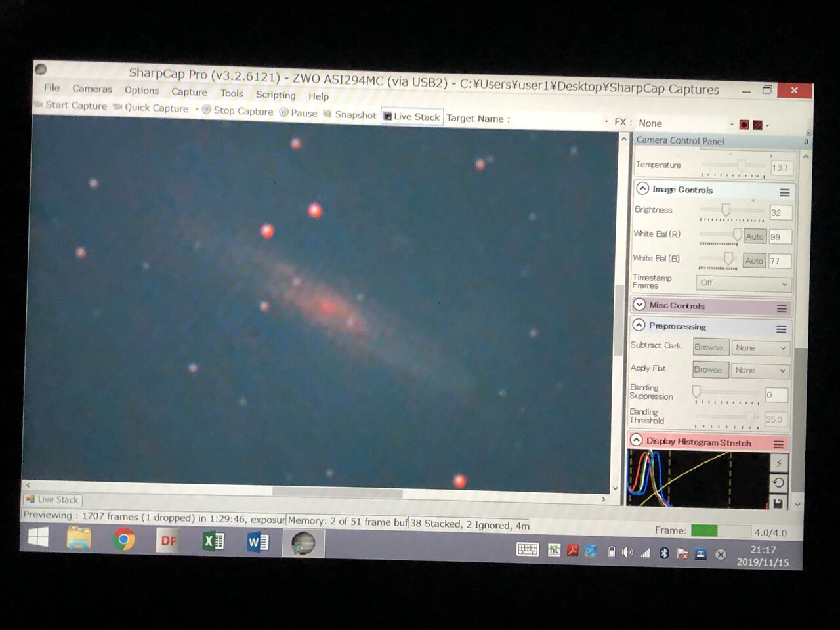Image resolution: width=840 pixels, height=630 pixels.
Task: Select the Live Stack tab below the preview
Action: pyautogui.click(x=52, y=499)
